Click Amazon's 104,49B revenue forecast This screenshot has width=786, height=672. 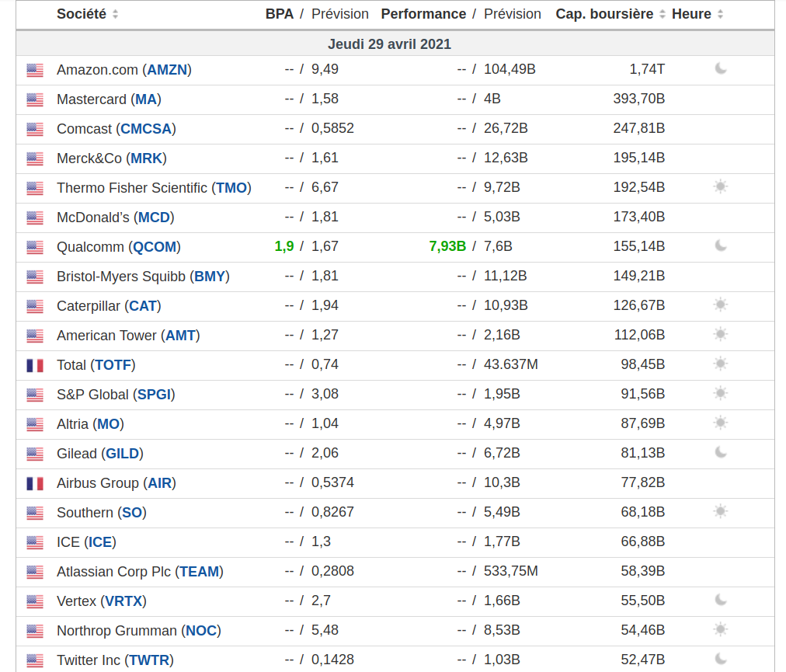coord(510,69)
